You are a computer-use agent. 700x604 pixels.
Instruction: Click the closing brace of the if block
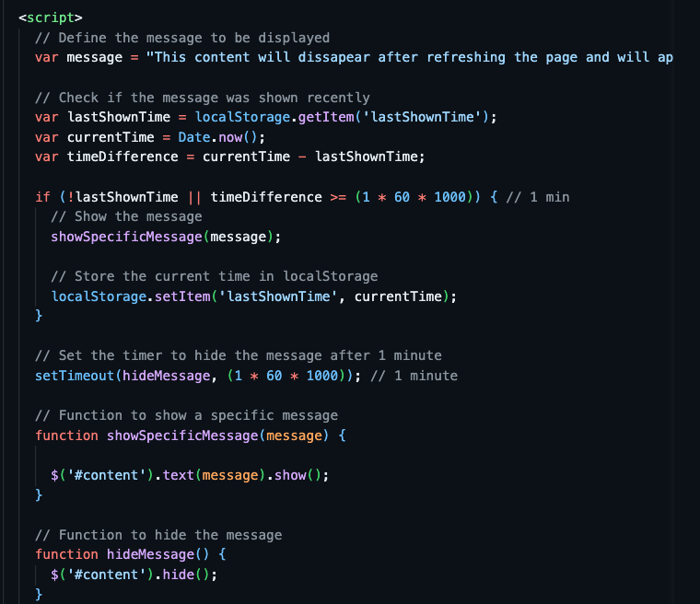click(x=39, y=316)
